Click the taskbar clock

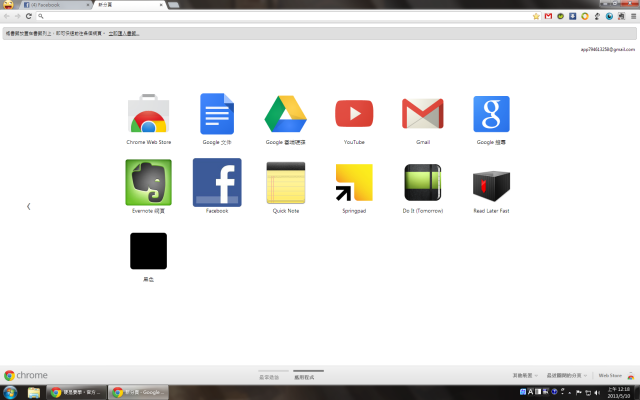coord(619,393)
